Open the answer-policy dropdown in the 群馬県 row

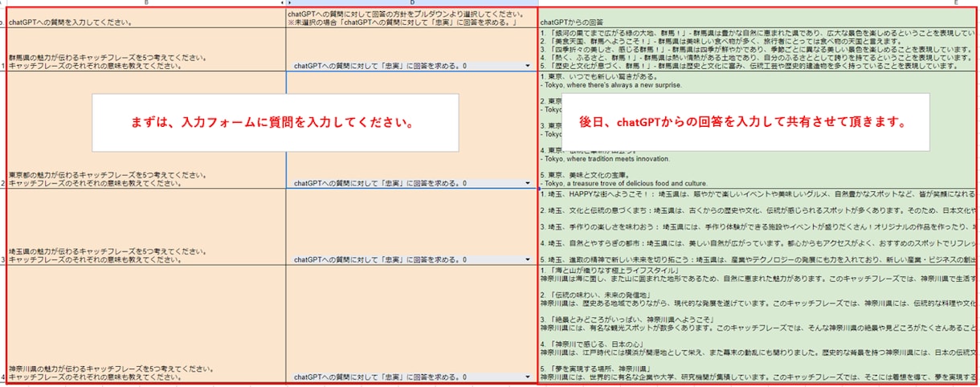(x=527, y=66)
